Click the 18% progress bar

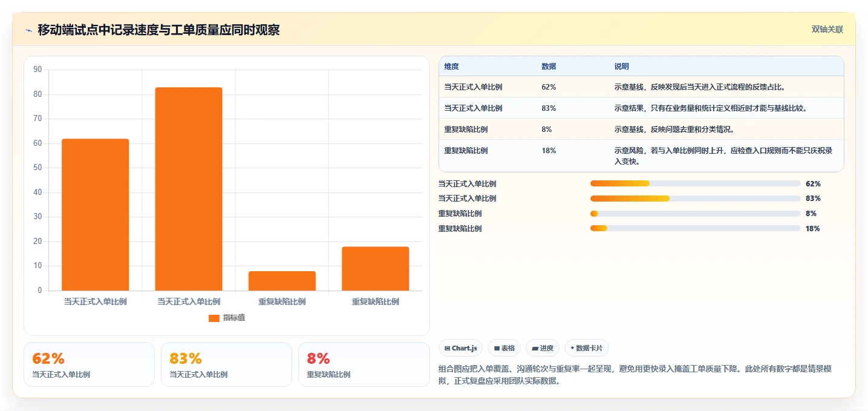pos(696,228)
